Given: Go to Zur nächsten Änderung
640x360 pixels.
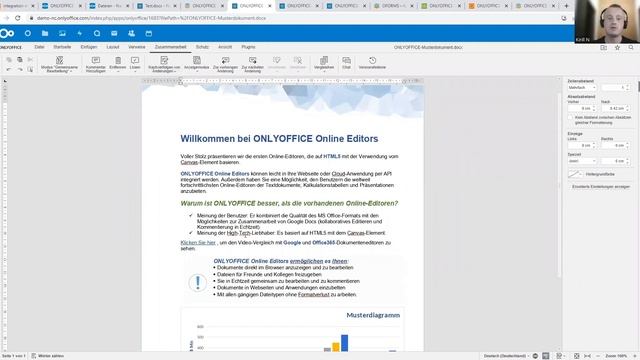Looking at the screenshot, I should [x=253, y=64].
